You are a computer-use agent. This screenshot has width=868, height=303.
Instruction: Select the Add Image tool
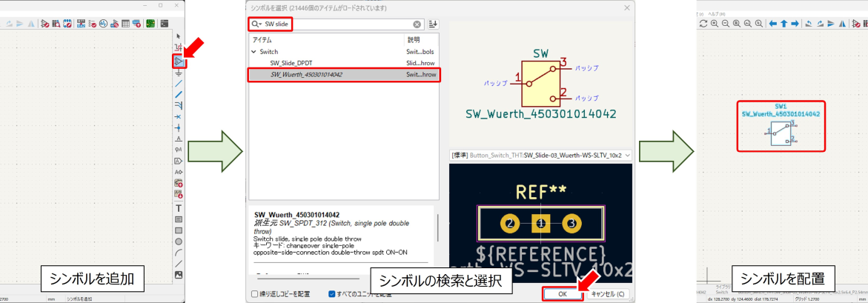click(178, 275)
